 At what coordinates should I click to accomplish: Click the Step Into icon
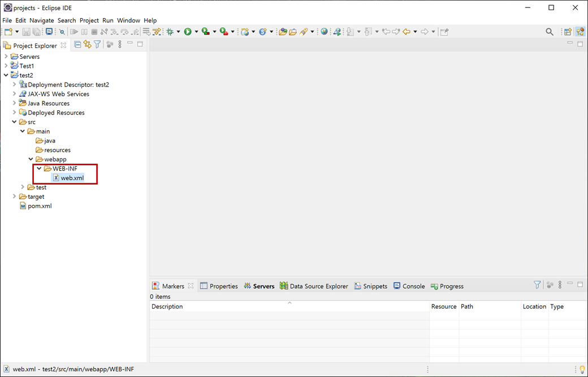tap(114, 32)
